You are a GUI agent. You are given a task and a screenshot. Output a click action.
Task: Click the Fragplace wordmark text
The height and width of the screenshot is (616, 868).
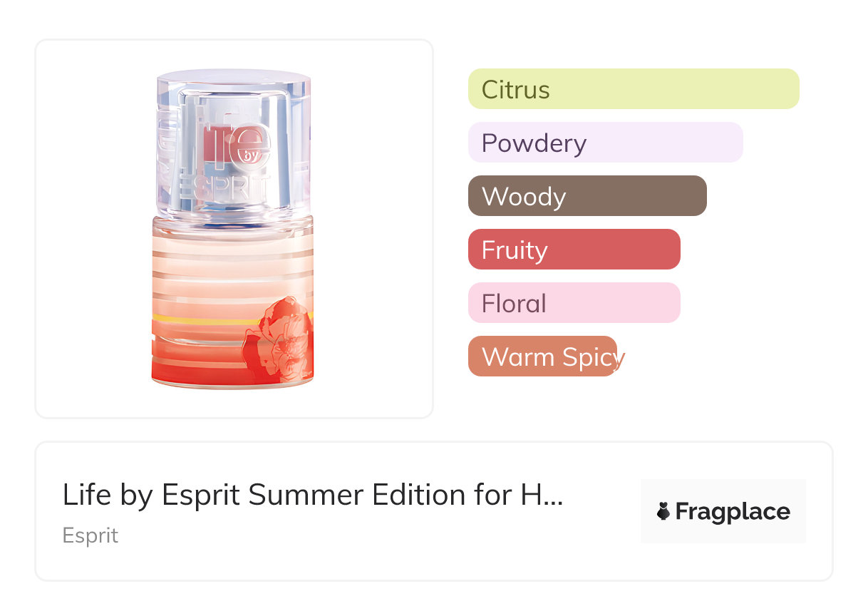pos(733,511)
